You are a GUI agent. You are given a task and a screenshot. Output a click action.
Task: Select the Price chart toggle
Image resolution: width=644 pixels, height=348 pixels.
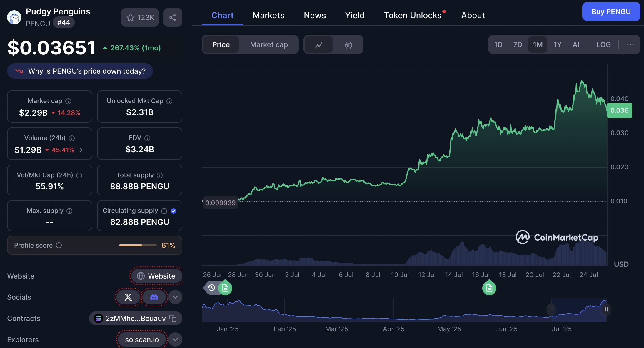coord(221,45)
